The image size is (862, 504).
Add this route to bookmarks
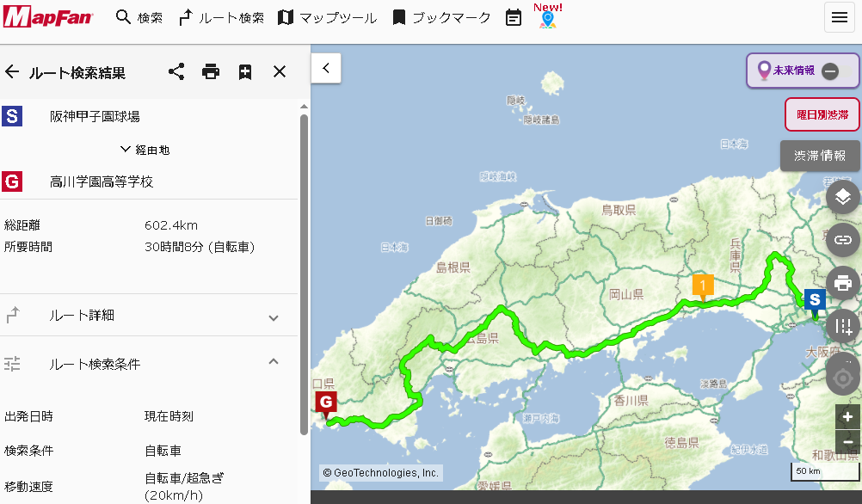click(x=245, y=71)
